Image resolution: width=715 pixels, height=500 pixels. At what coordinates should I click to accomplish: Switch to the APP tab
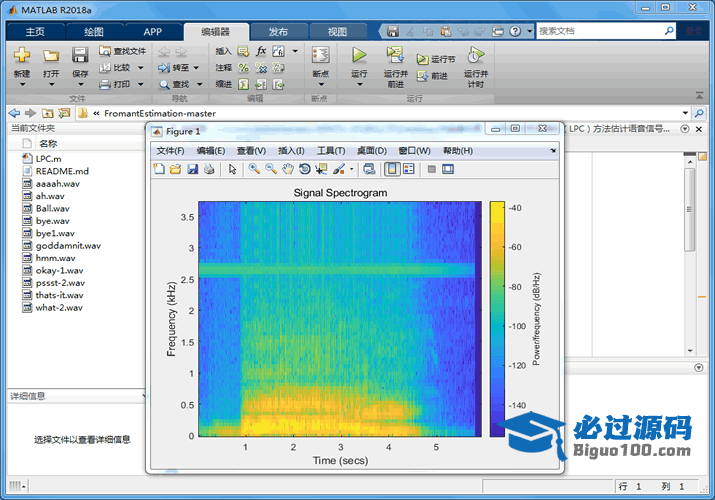coord(152,31)
